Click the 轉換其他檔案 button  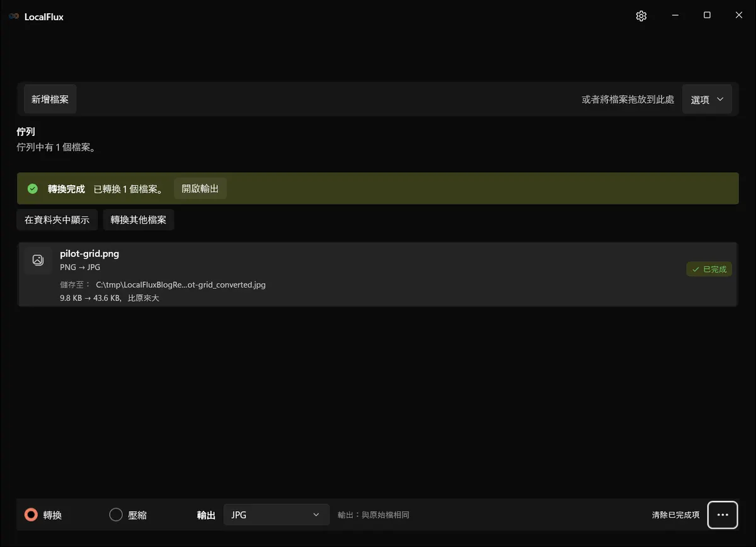coord(139,220)
